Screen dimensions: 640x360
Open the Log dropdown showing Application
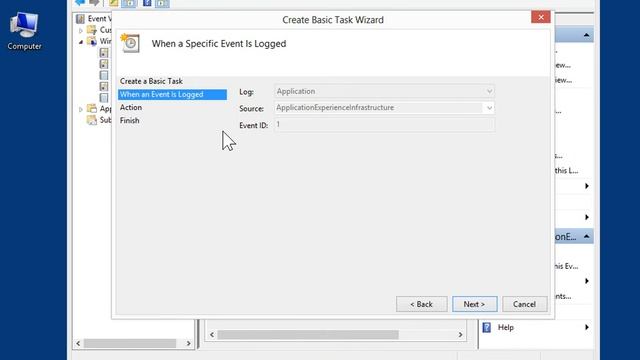[384, 91]
